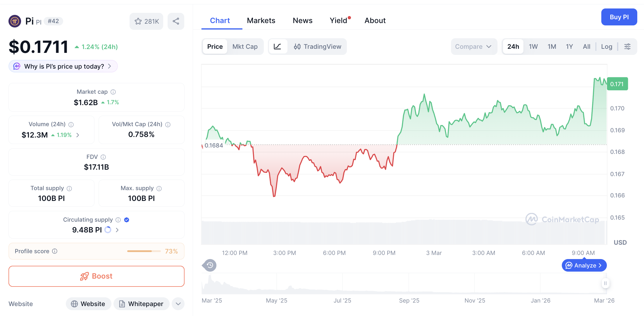
Task: Enable Log scale on the chart
Action: pos(607,46)
